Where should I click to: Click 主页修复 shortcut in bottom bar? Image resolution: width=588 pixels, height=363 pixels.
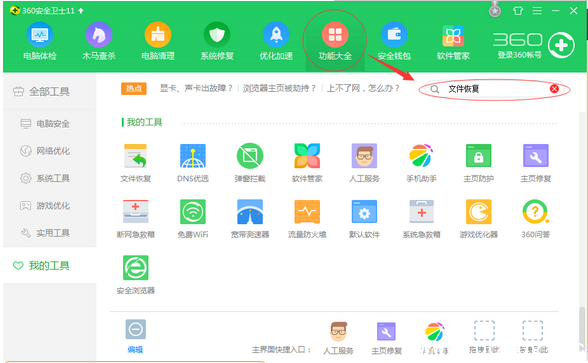(x=386, y=338)
